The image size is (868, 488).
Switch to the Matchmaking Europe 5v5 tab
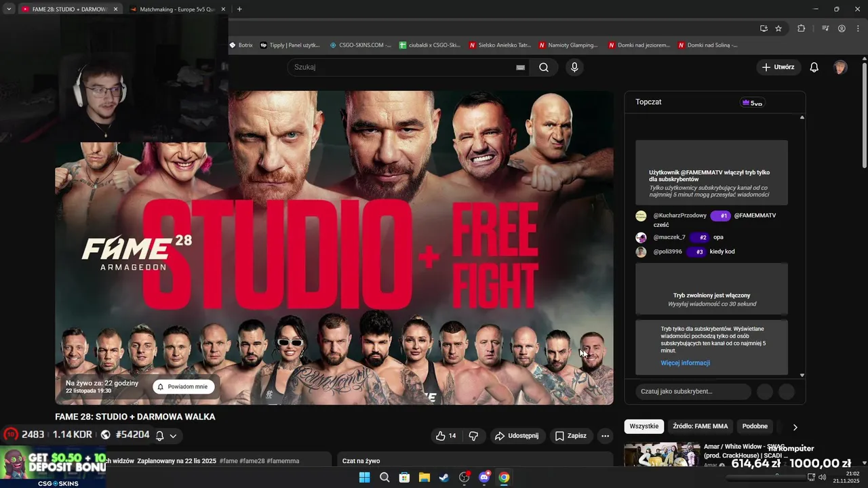point(176,9)
